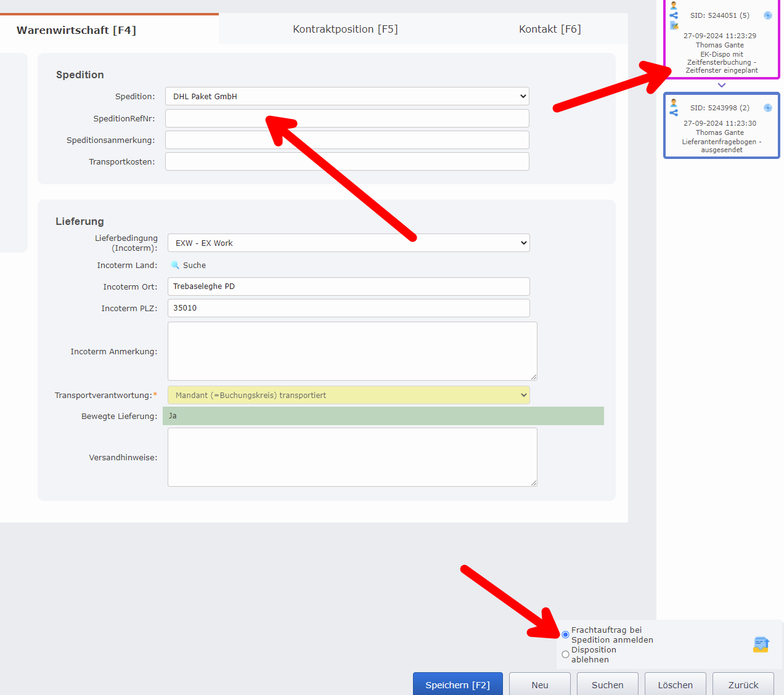Click the outbox icon beside the Frachtauftrag options
This screenshot has height=695, width=784.
coord(761,644)
